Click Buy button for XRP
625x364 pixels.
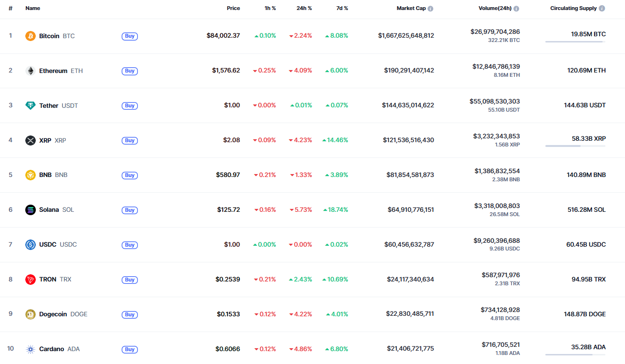coord(130,141)
